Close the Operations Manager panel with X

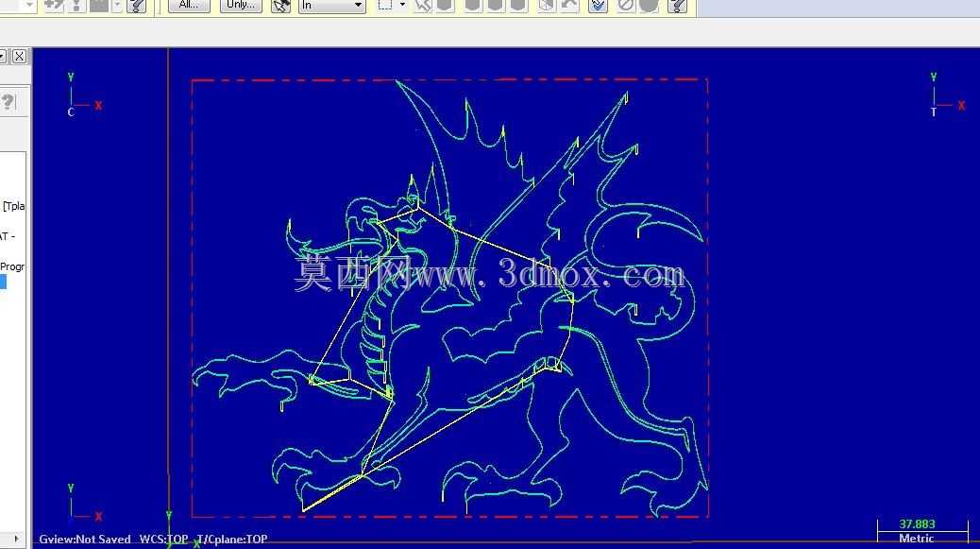[20, 57]
